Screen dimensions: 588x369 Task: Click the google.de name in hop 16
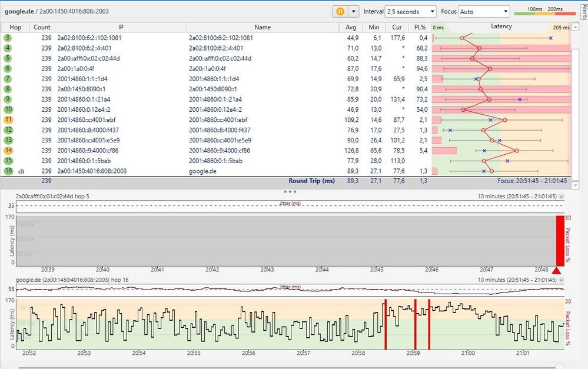click(202, 171)
